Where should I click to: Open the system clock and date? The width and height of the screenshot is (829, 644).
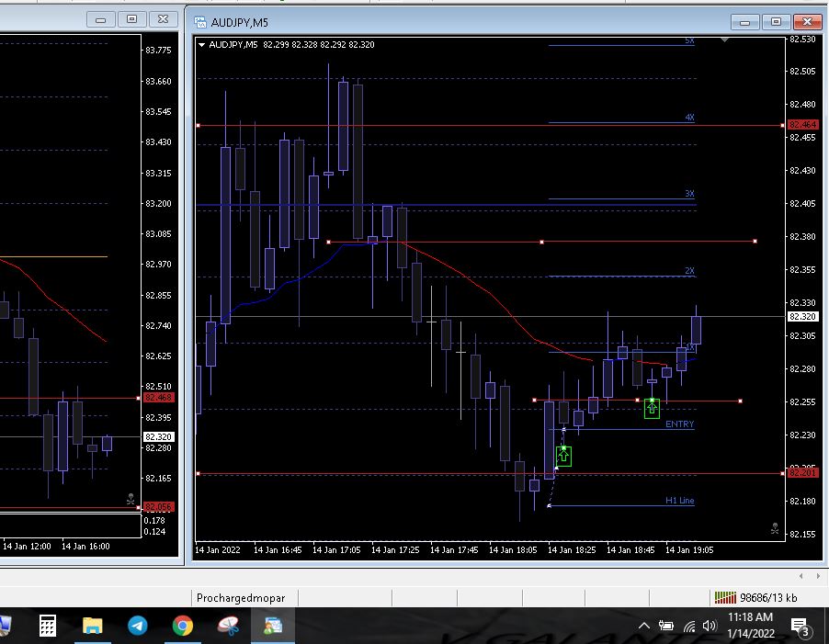pos(750,625)
